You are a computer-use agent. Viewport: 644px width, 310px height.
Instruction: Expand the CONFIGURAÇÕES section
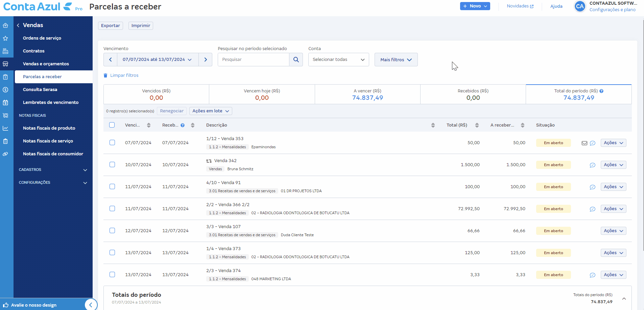53,182
